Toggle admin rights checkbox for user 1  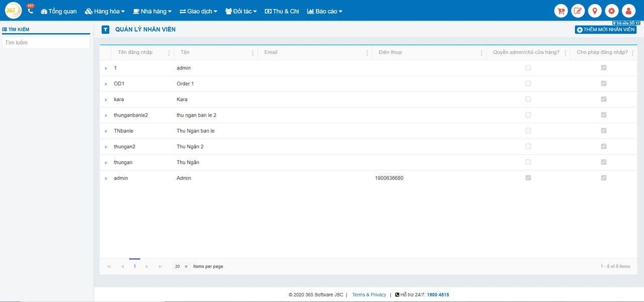coord(528,67)
